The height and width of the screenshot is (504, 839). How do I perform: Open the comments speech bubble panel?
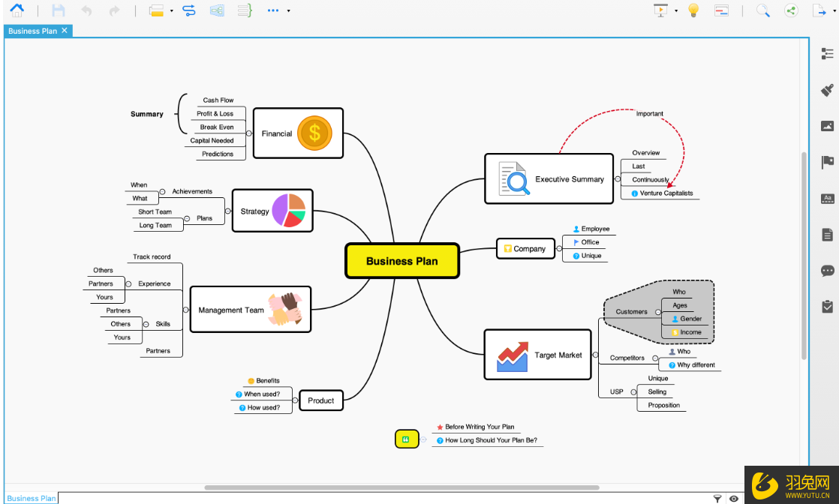point(827,271)
